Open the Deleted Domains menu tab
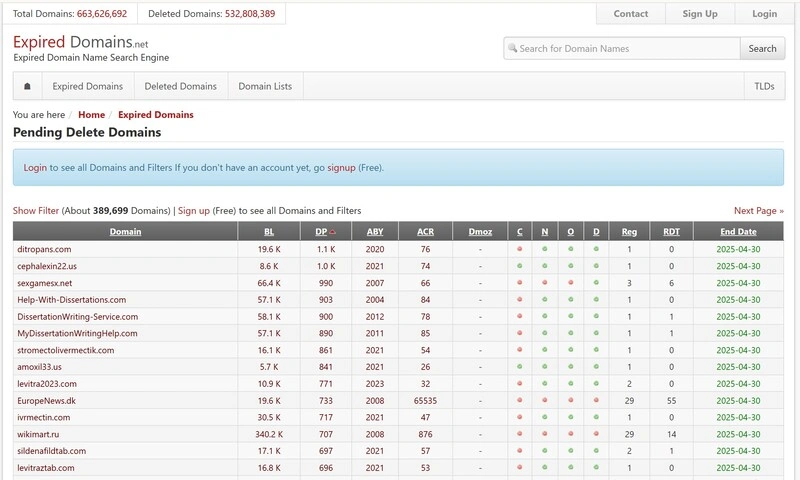Image resolution: width=800 pixels, height=480 pixels. point(181,86)
